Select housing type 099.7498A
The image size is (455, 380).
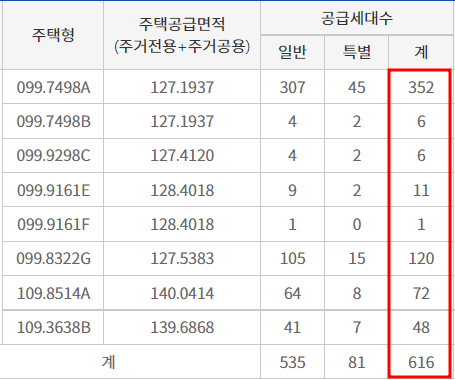click(x=53, y=88)
